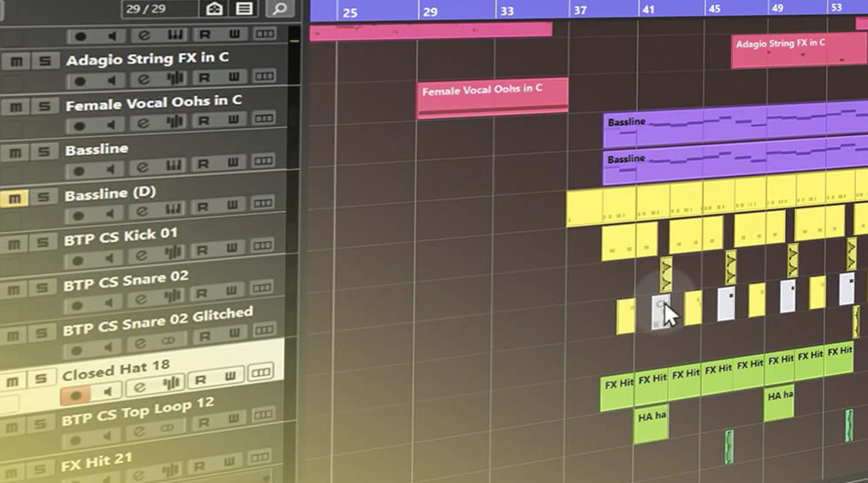
Task: Disable record on Closed Hat 18 track
Action: pos(75,395)
